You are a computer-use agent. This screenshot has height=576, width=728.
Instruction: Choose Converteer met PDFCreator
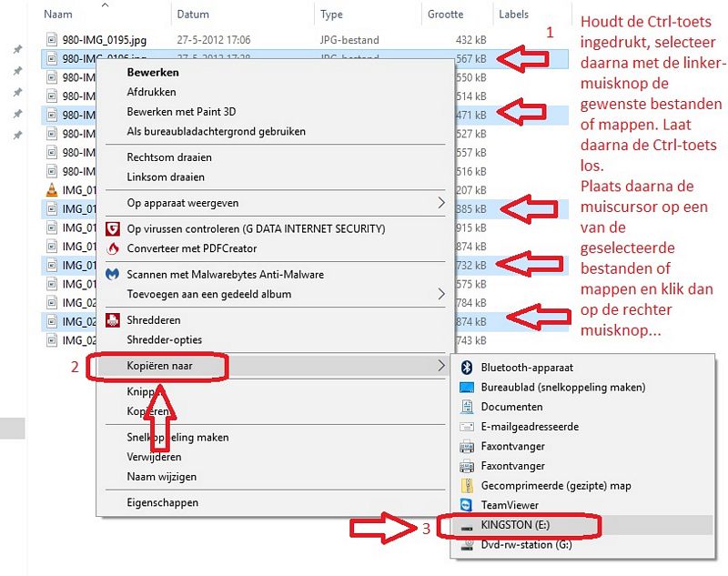pyautogui.click(x=191, y=248)
